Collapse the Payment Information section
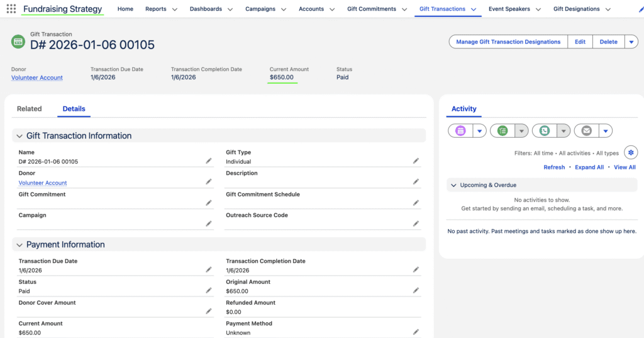 click(x=19, y=245)
